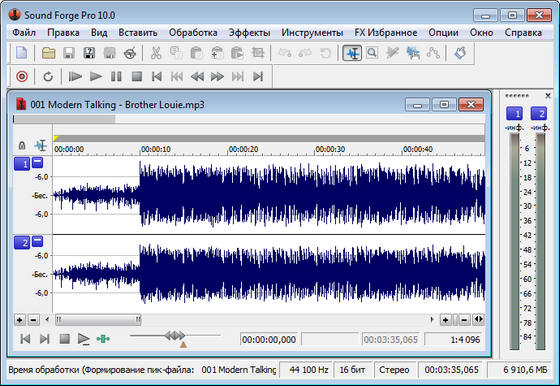The height and width of the screenshot is (386, 560).
Task: Toggle channel 1 button in waveform window
Action: tap(22, 164)
